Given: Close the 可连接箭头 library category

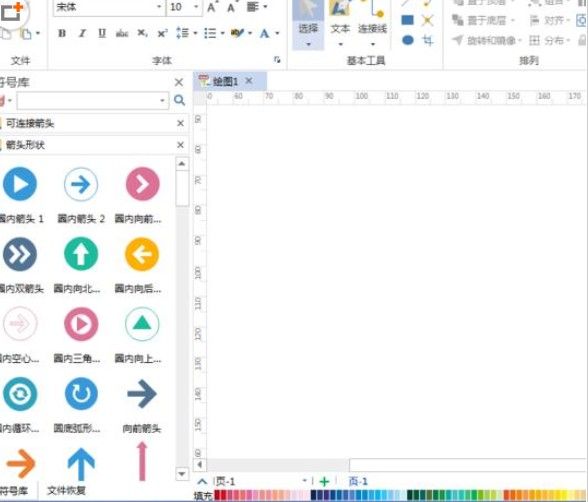Looking at the screenshot, I should (180, 123).
